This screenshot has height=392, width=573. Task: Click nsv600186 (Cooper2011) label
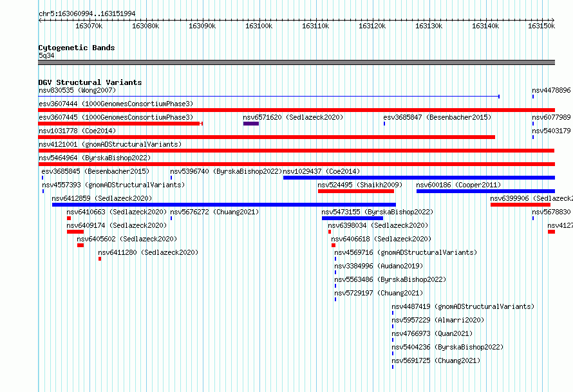point(458,185)
